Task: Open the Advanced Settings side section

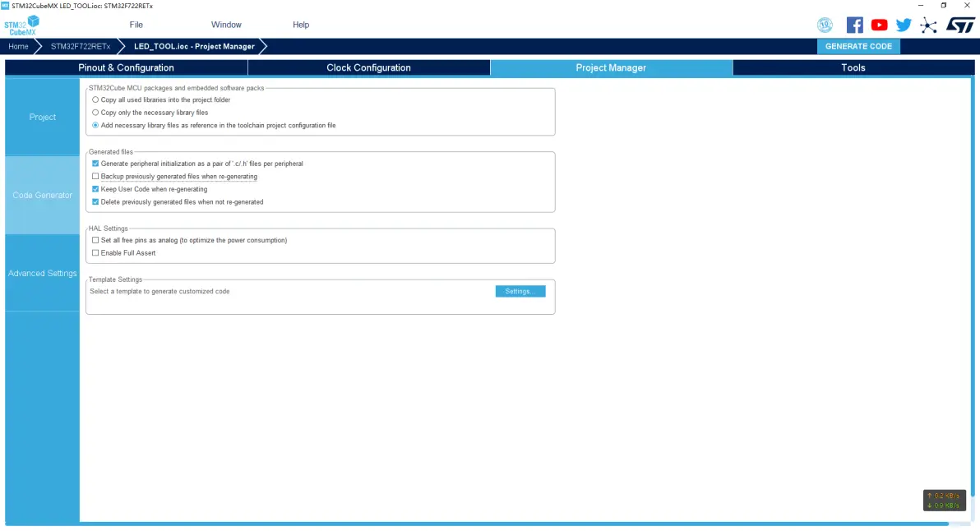Action: pyautogui.click(x=43, y=273)
